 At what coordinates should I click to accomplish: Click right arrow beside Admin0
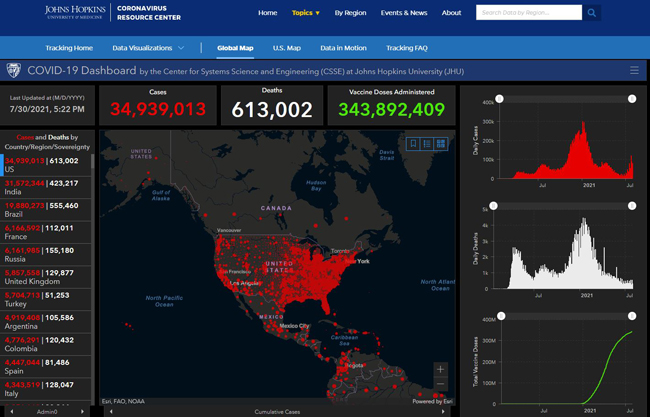point(82,412)
